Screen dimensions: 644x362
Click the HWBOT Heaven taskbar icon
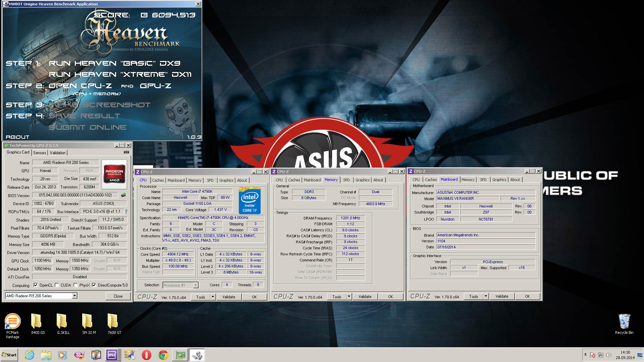tap(197, 355)
